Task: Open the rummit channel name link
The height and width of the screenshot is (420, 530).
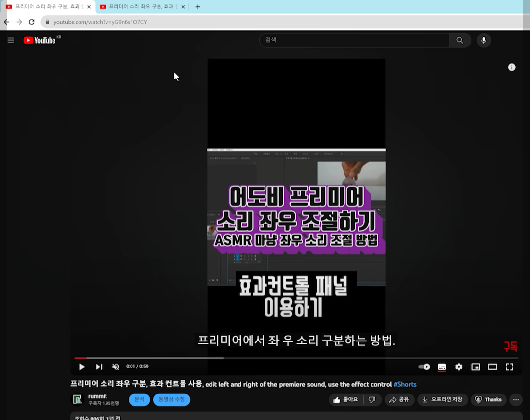Action: (x=97, y=396)
